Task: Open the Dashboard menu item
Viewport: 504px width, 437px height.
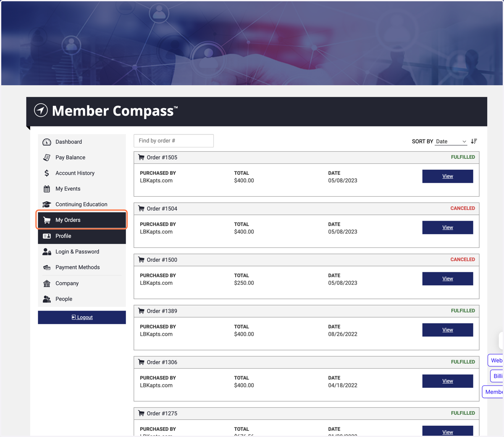Action: [82, 142]
